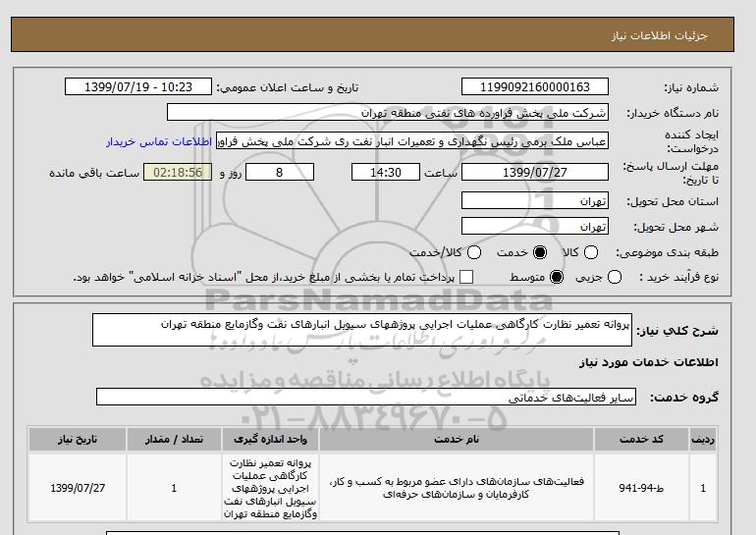This screenshot has height=535, width=756.
Task: Click the remaining time countdown 02:18:56
Action: tap(178, 172)
